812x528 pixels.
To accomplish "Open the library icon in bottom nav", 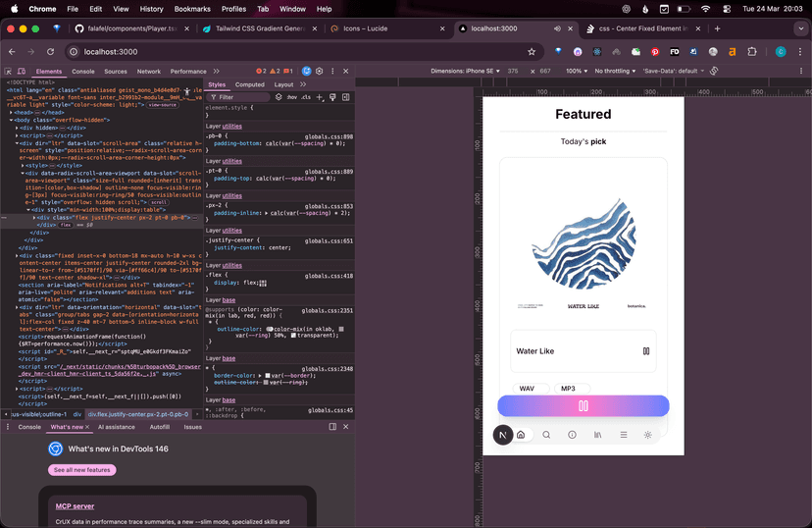I will (x=597, y=435).
